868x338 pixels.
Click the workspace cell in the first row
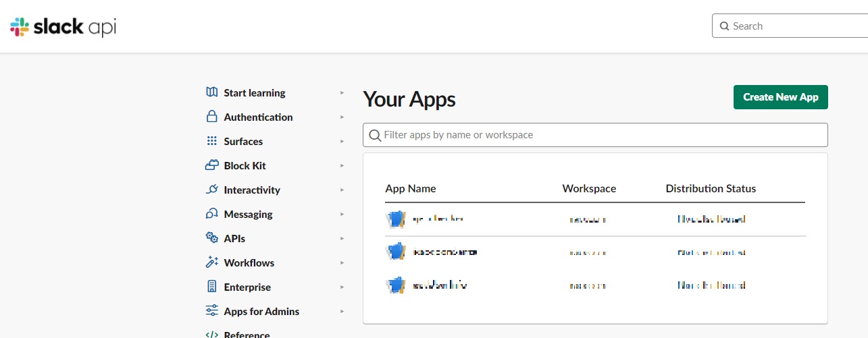(588, 219)
